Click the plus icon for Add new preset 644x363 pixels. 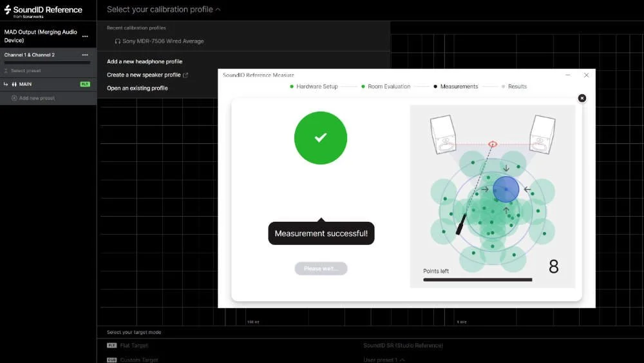14,98
